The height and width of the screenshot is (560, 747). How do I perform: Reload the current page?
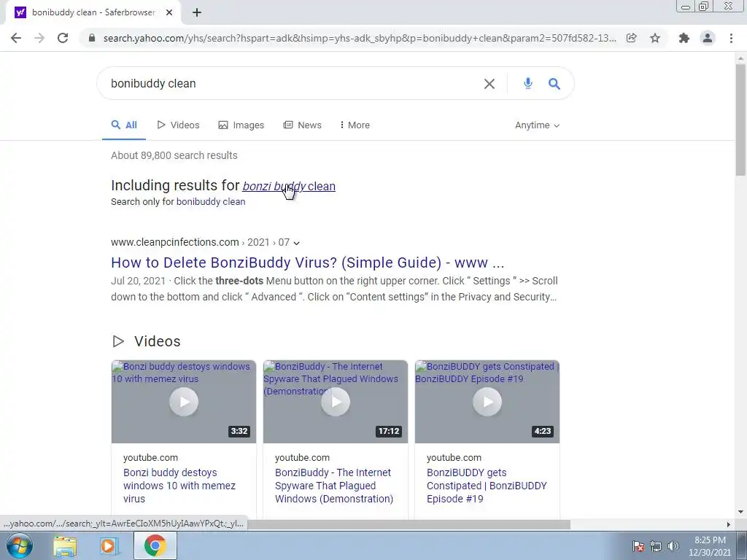click(x=63, y=38)
